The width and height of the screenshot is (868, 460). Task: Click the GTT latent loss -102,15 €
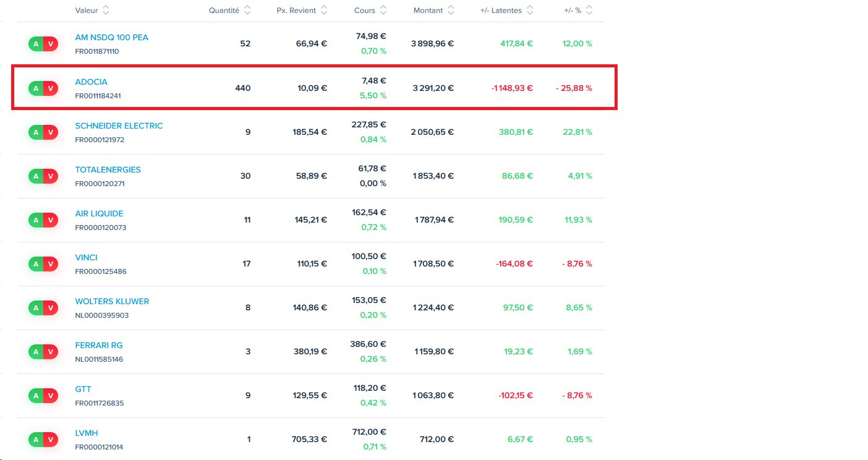point(515,396)
